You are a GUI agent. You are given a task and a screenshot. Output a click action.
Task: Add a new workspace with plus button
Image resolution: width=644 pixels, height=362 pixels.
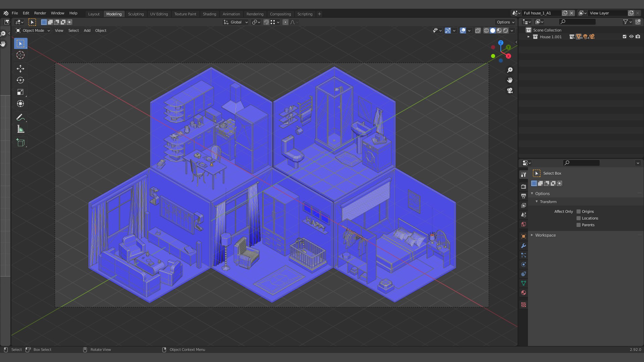(320, 14)
